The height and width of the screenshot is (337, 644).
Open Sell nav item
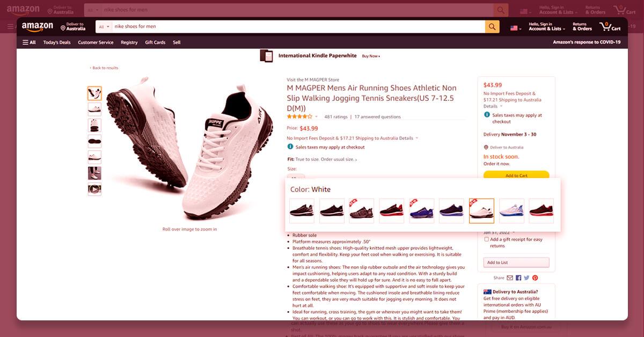tap(177, 42)
